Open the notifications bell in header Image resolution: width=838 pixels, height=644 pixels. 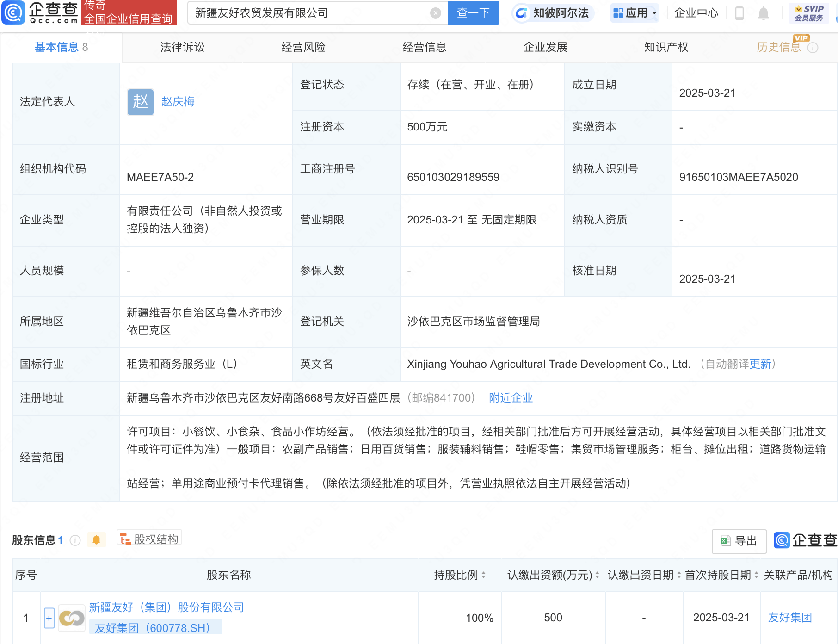click(x=764, y=13)
